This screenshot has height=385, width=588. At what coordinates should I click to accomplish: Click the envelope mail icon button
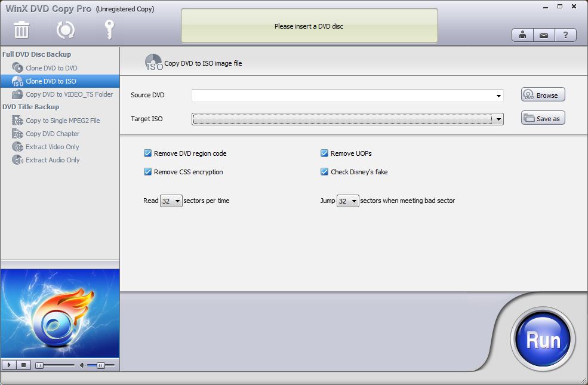[544, 35]
